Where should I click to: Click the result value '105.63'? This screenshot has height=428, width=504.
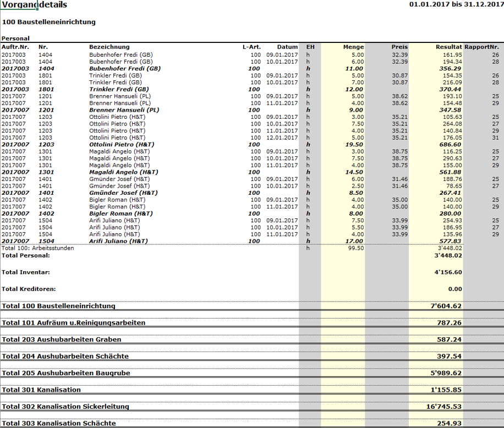pyautogui.click(x=452, y=117)
